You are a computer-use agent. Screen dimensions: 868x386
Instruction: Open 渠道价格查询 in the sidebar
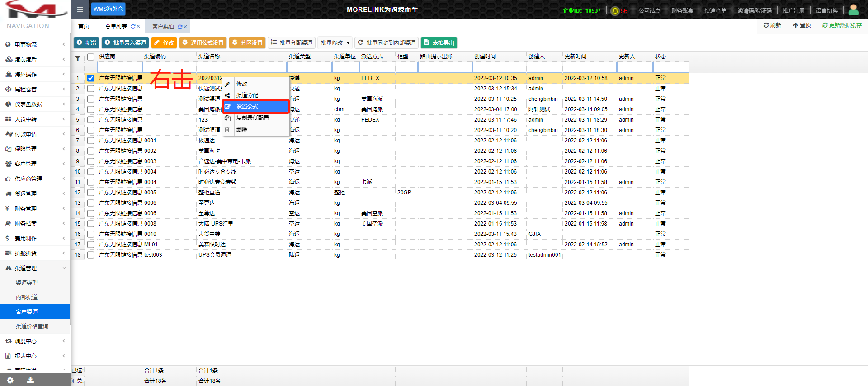pos(32,326)
